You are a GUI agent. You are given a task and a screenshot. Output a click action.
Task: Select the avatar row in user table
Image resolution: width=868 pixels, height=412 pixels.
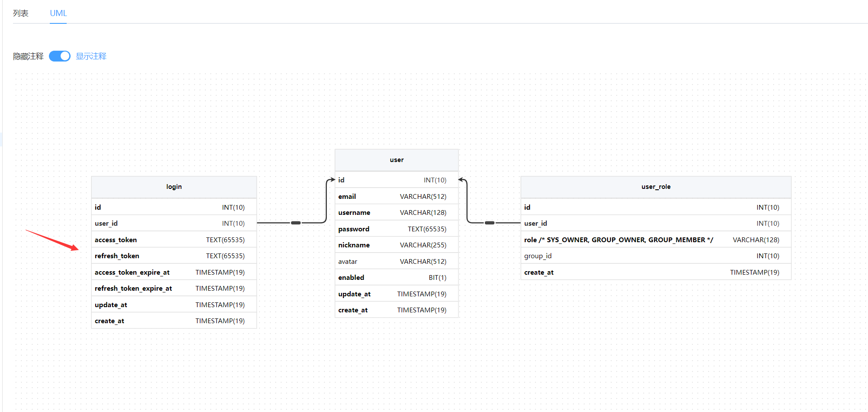point(396,262)
